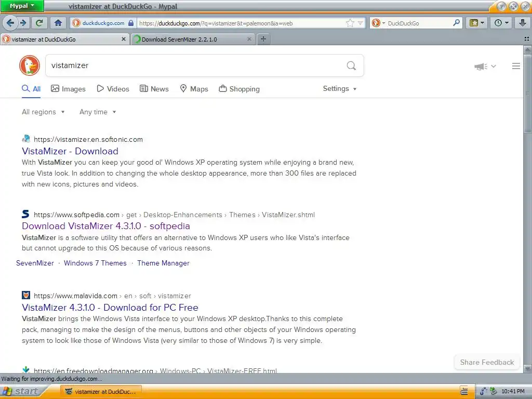The image size is (532, 399).
Task: Click the Softonic result favicon
Action: 26,139
